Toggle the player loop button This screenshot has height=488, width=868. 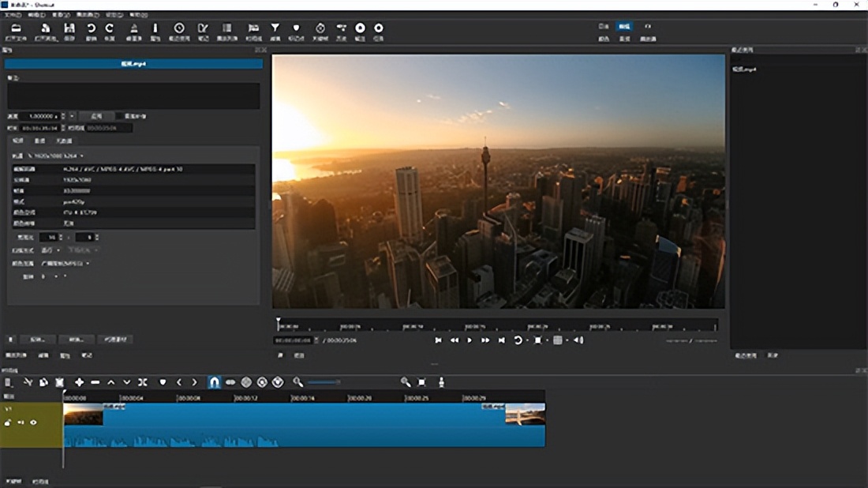pos(518,340)
